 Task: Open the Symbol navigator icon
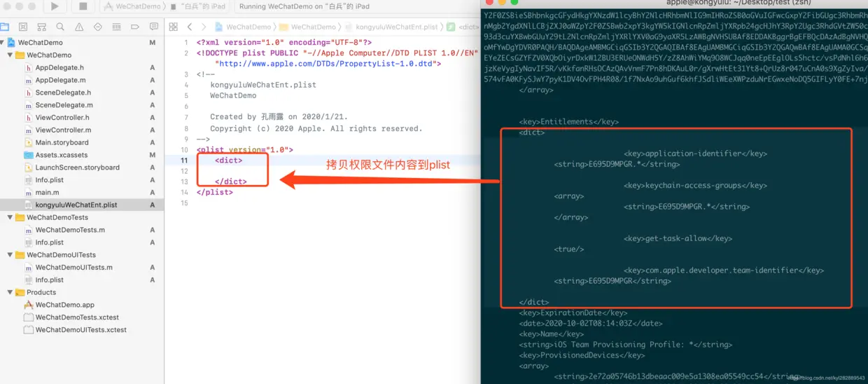point(42,27)
